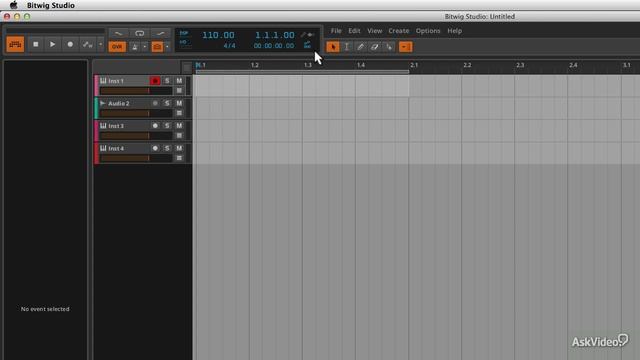
Task: Click the time display 00:00:00.00
Action: [273, 46]
